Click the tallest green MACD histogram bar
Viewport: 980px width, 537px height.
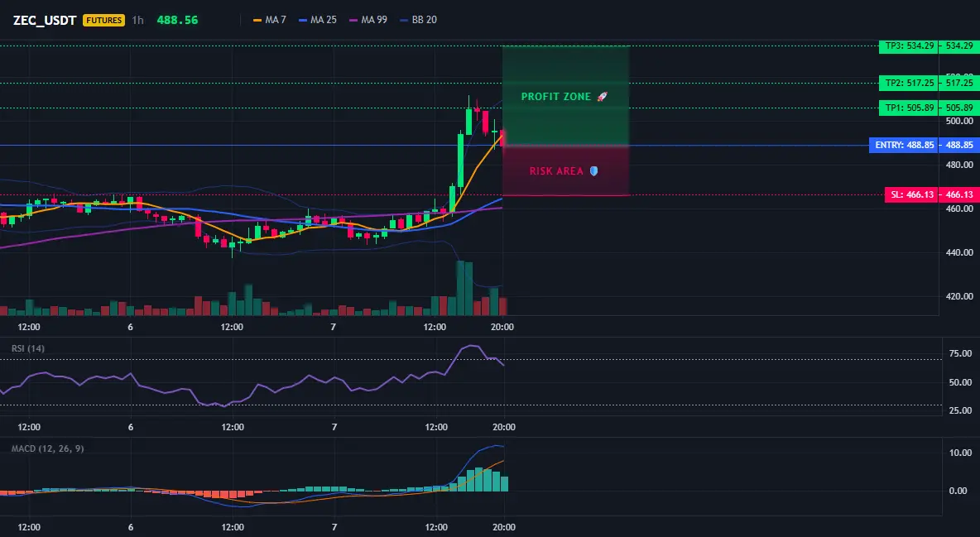[x=478, y=479]
